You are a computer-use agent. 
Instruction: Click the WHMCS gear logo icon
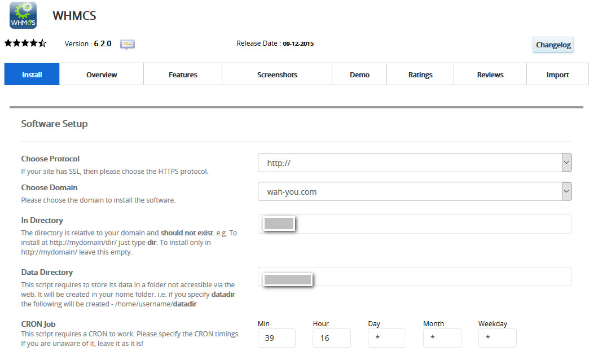[x=23, y=15]
